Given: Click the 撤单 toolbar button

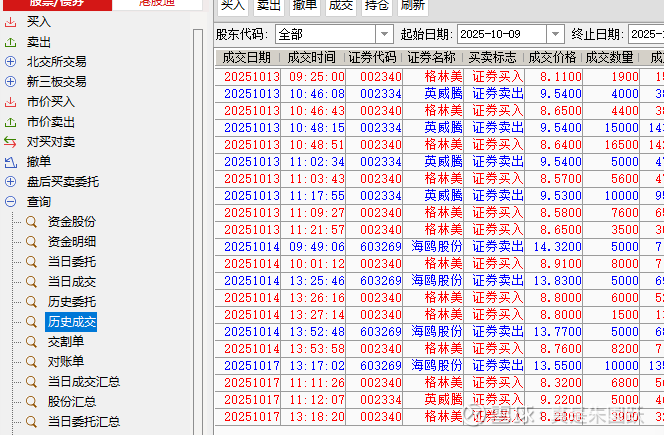Looking at the screenshot, I should [x=305, y=6].
